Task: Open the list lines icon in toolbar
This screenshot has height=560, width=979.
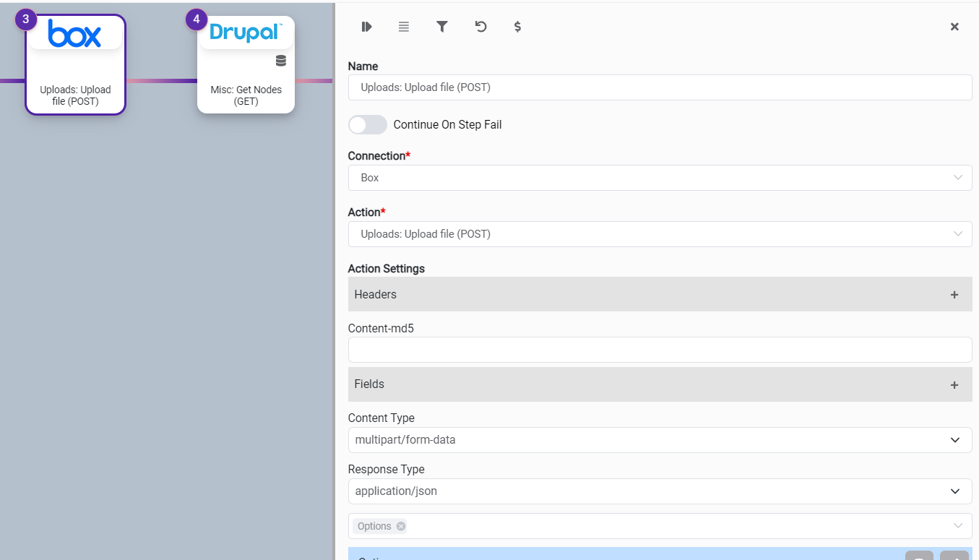Action: click(x=404, y=27)
